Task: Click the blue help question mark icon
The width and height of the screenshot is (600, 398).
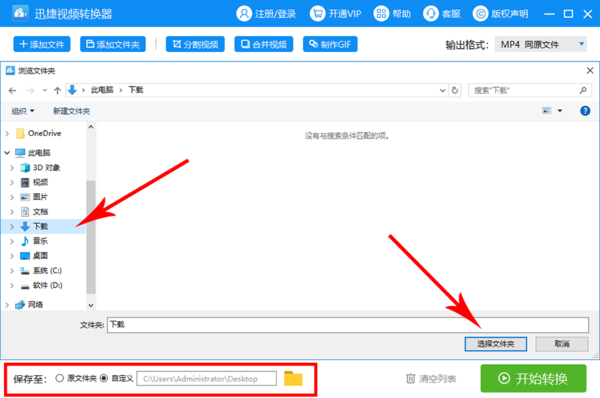Action: (585, 111)
